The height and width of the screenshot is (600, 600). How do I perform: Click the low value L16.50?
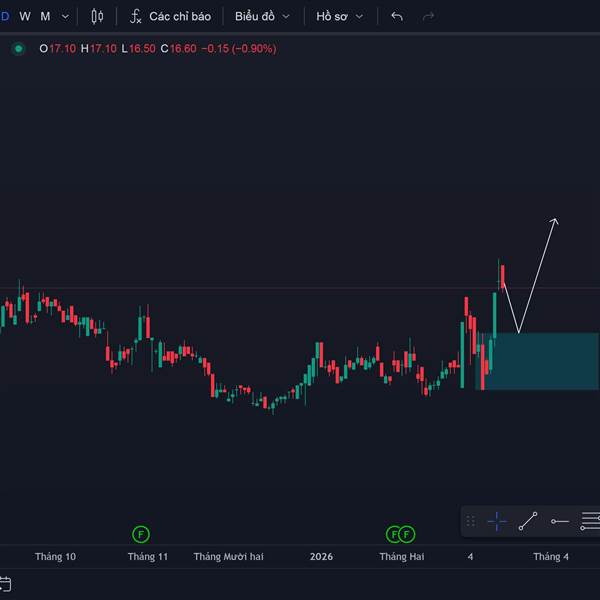(139, 49)
